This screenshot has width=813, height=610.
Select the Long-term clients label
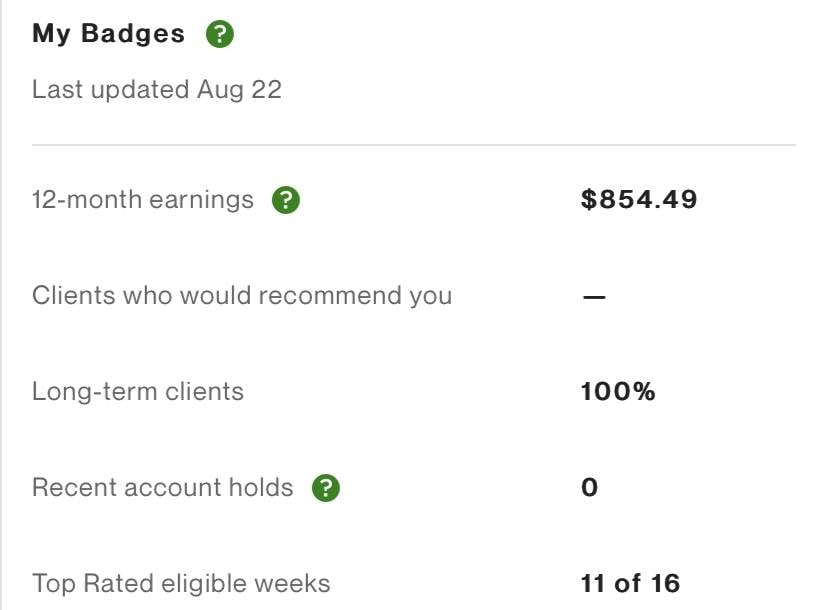(x=138, y=392)
